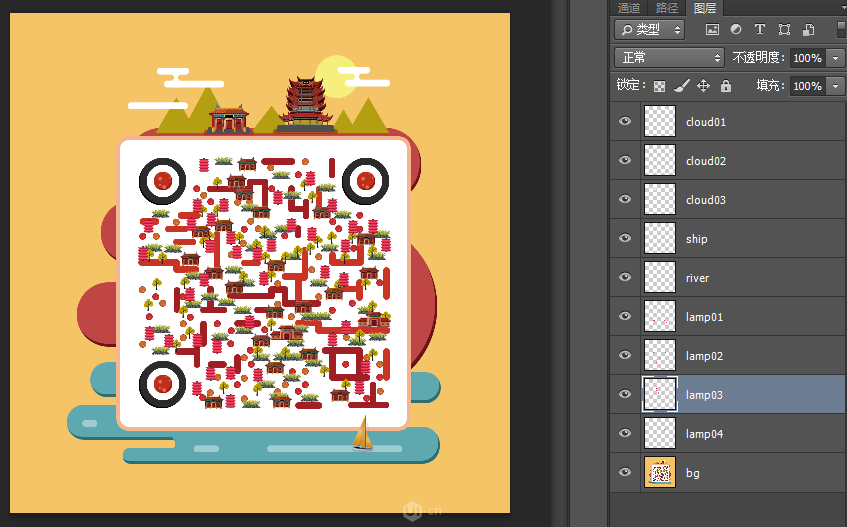Hide the cloud02 layer
Image resolution: width=847 pixels, height=527 pixels.
625,160
